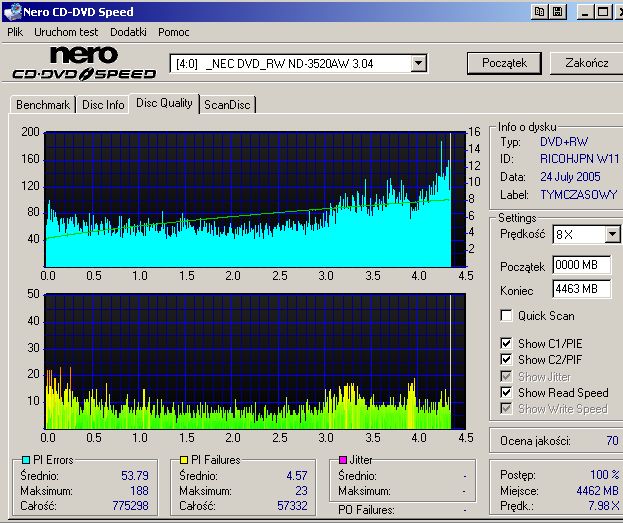The image size is (623, 523).
Task: Expand the Prędkość 8X speed dropdown
Action: (x=612, y=234)
